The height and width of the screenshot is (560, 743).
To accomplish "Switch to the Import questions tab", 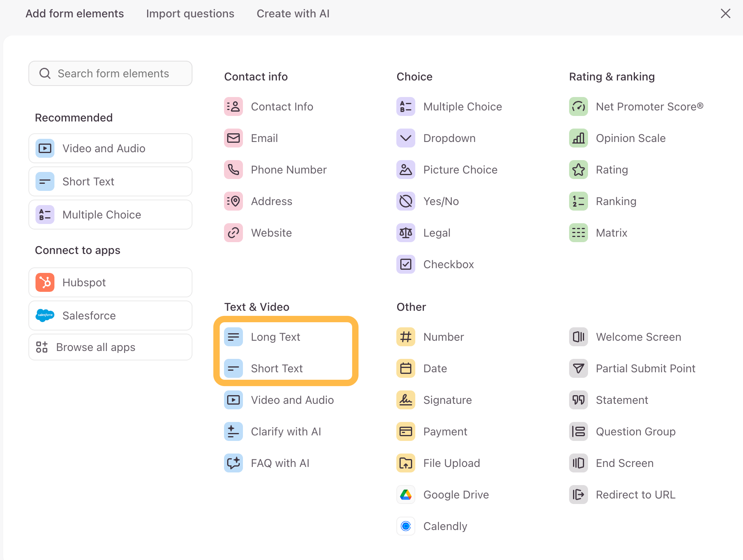I will [190, 13].
